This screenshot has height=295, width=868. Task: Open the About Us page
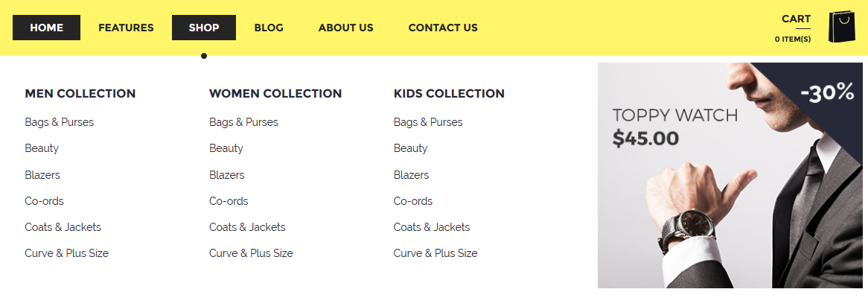coord(346,28)
